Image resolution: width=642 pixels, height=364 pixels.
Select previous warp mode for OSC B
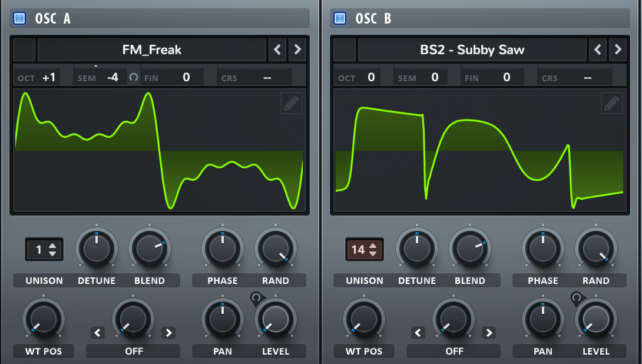click(x=418, y=333)
